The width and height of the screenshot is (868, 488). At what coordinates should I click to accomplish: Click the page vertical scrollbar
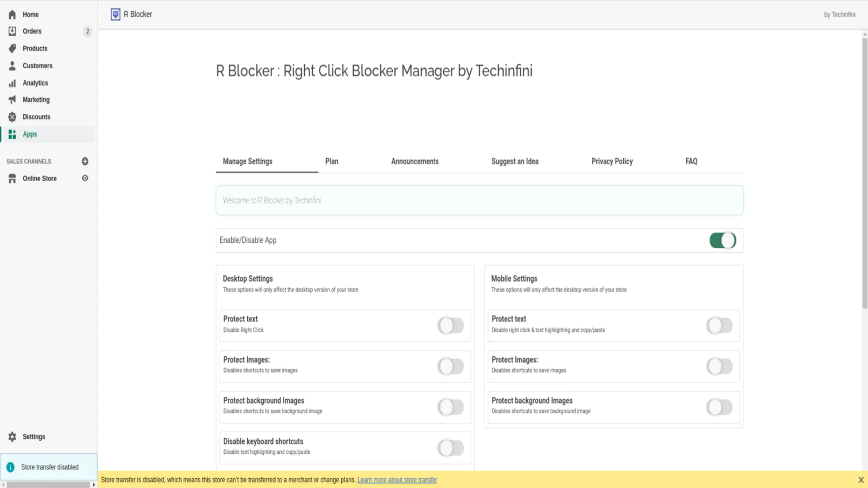865,174
